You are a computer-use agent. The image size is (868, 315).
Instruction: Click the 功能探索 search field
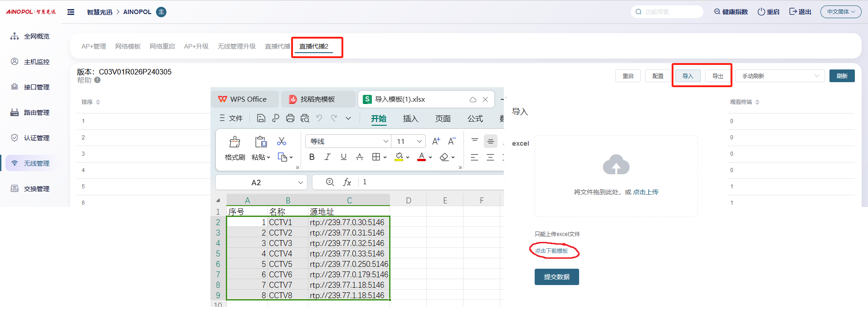coord(669,12)
